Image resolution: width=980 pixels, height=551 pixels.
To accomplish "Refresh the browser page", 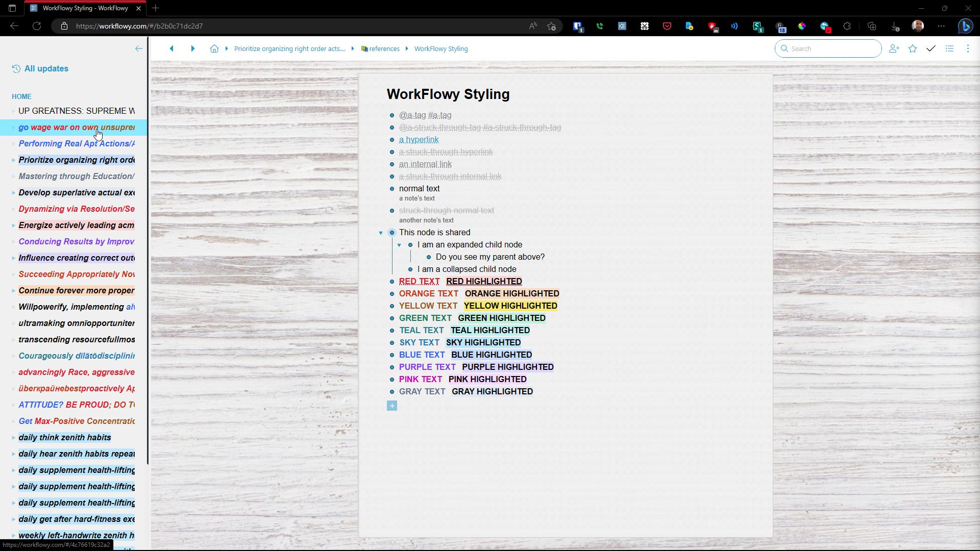I will coord(37,26).
